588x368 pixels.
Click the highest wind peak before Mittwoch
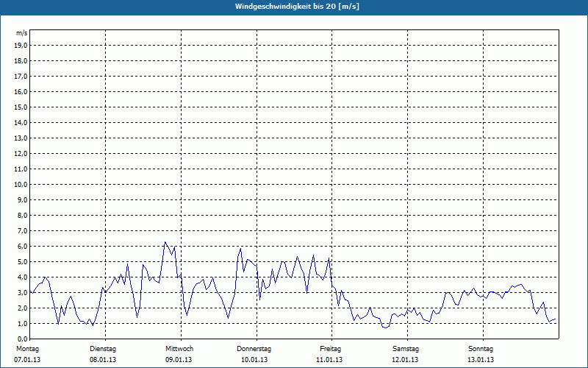(x=165, y=242)
